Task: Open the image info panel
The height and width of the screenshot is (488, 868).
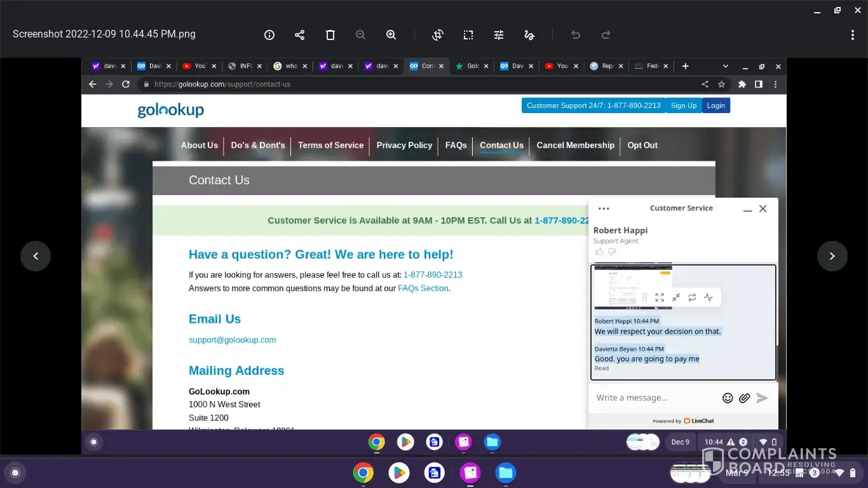Action: [269, 35]
